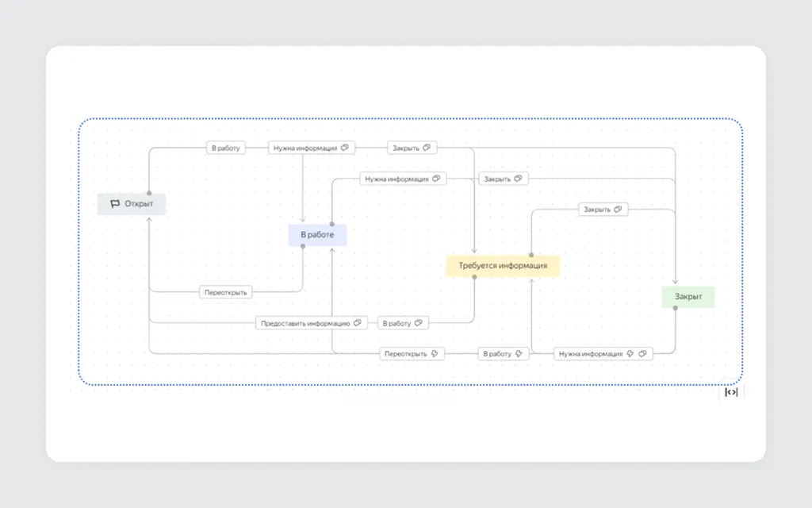
Task: Click bottom connector dot on Требуется информация node
Action: pyautogui.click(x=474, y=277)
